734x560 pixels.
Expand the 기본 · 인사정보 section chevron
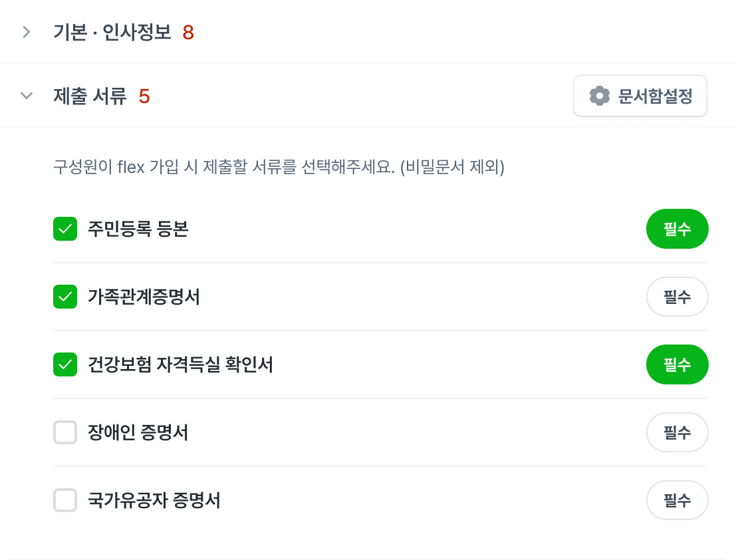tap(27, 32)
